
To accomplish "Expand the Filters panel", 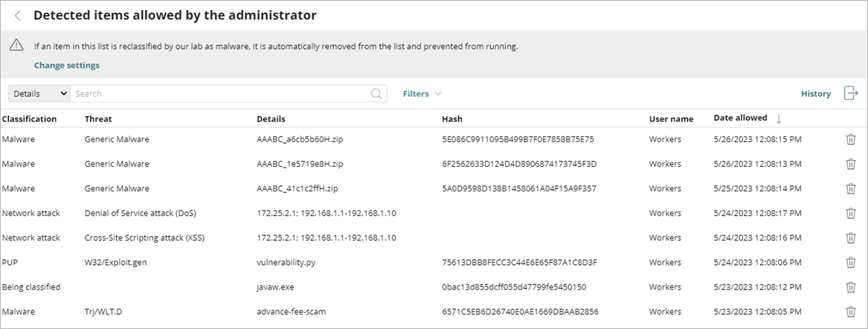I will pos(422,94).
